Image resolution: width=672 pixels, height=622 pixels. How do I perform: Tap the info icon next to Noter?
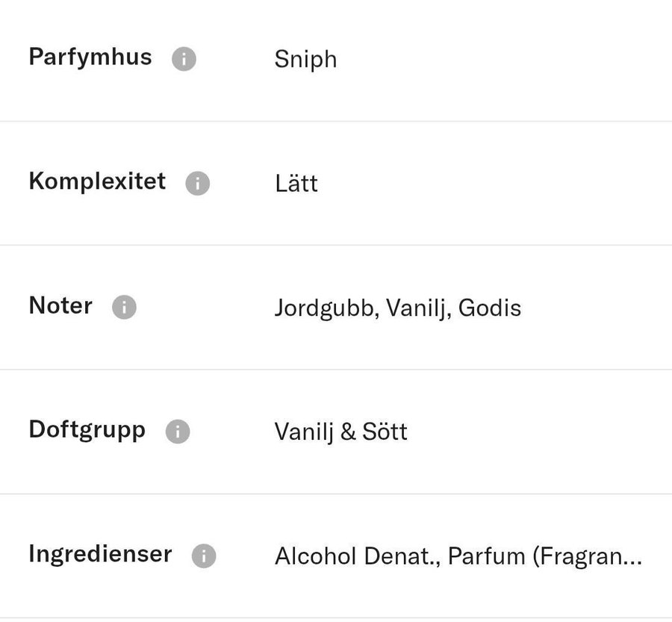tap(124, 307)
